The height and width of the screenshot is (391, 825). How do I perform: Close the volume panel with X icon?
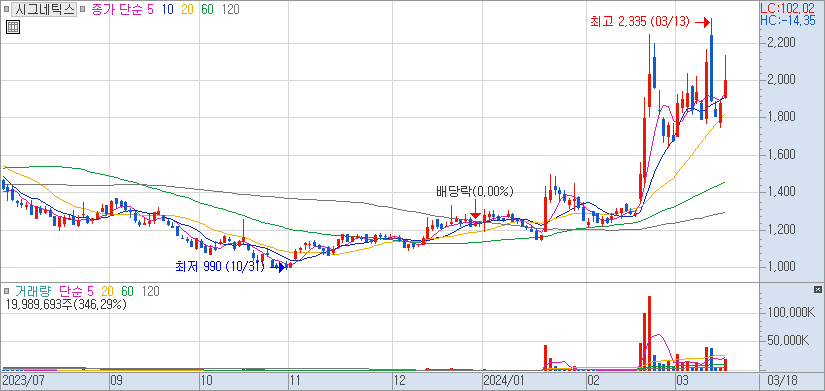817,289
